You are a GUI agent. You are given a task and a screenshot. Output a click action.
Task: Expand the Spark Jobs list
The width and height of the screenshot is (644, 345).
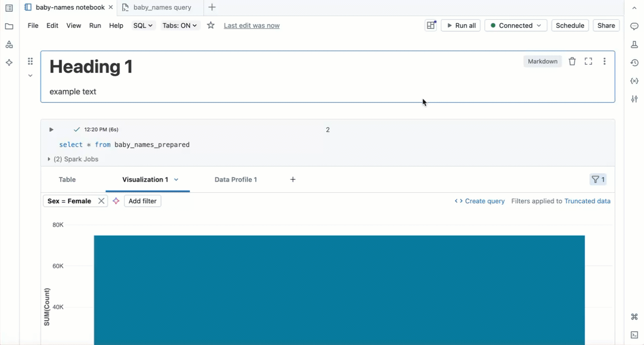48,159
